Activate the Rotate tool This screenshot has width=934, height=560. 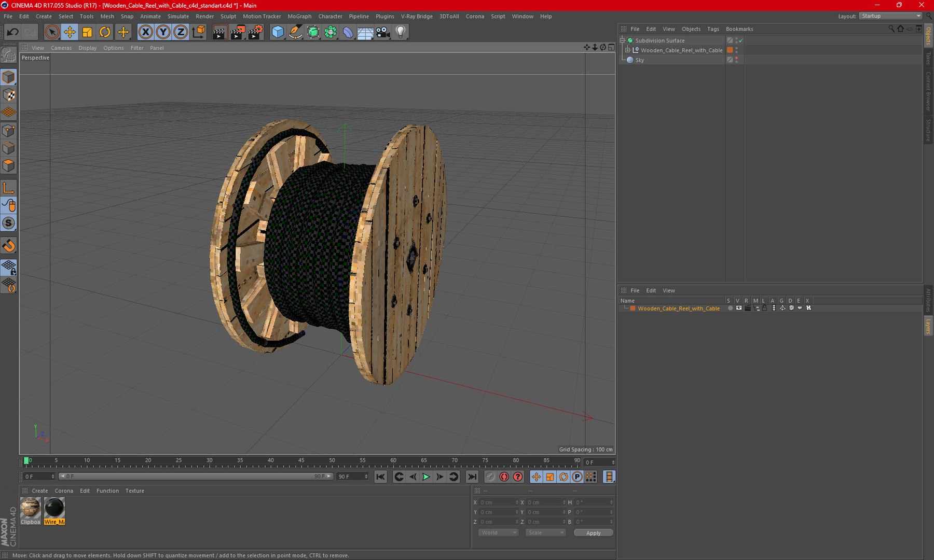tap(105, 32)
